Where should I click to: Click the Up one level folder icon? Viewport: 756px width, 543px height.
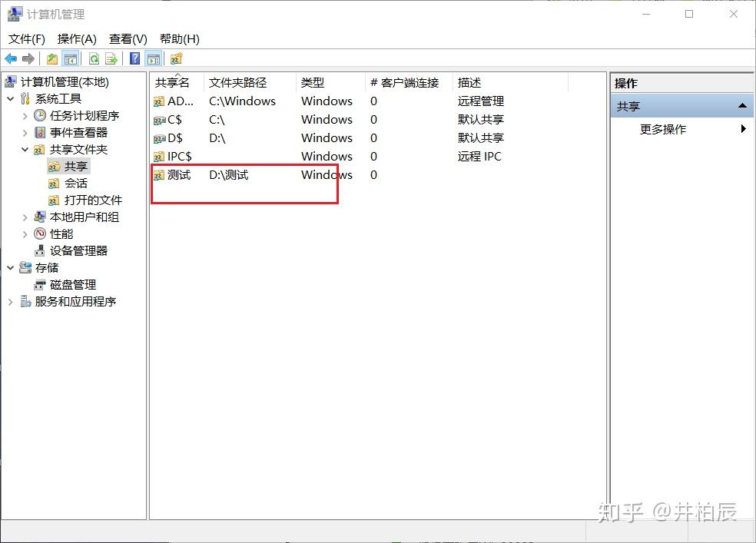[52, 59]
